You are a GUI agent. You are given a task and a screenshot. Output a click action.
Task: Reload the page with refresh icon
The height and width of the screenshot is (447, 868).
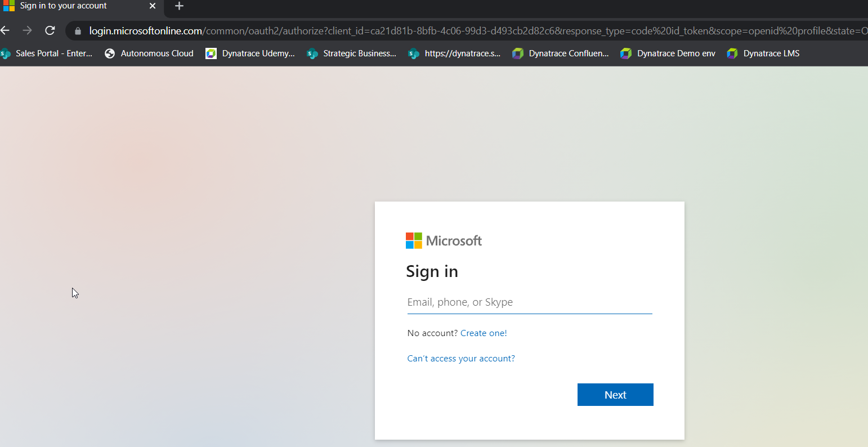pos(50,30)
